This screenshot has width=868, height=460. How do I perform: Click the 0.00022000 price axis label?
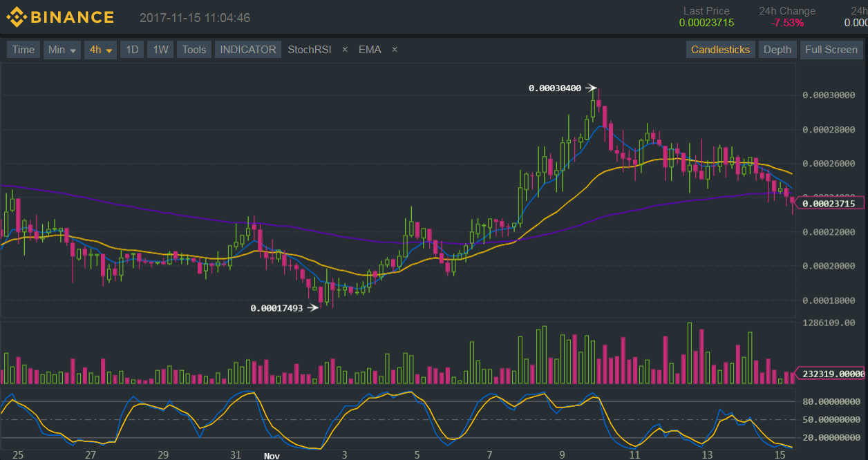click(x=829, y=232)
